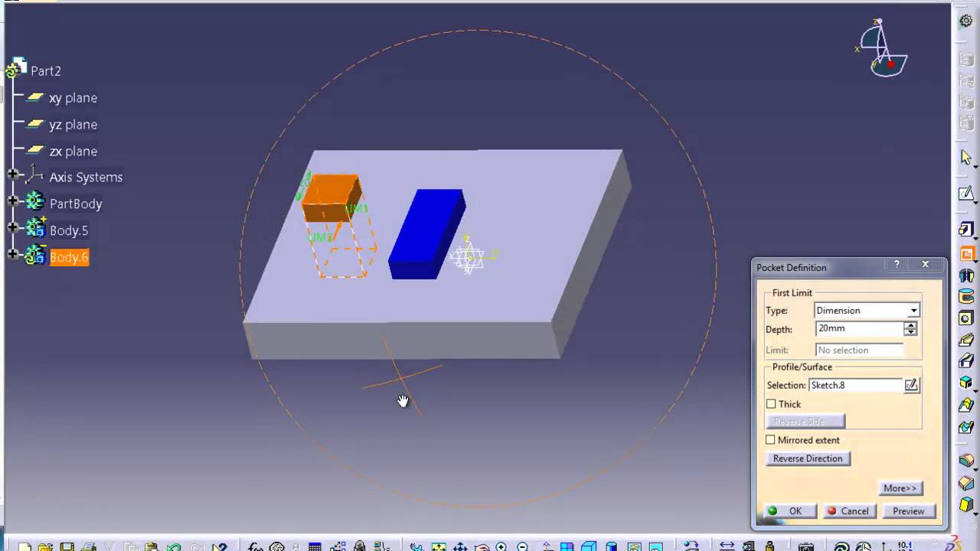Viewport: 980px width, 551px height.
Task: Click the Preview button
Action: (909, 511)
